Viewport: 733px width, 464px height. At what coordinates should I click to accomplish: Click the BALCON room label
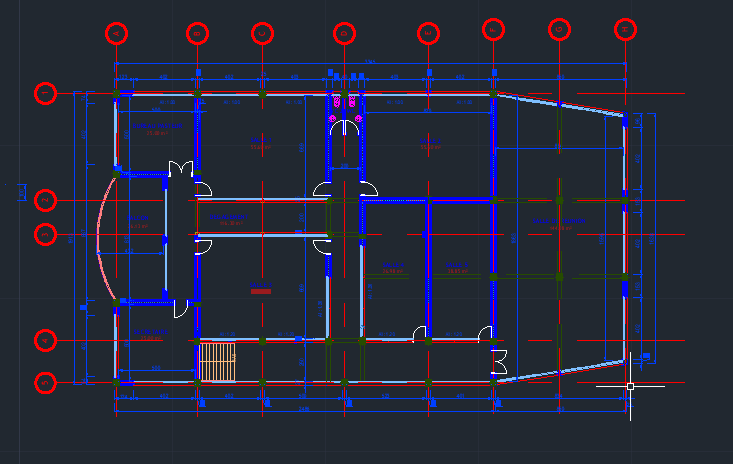click(x=138, y=218)
